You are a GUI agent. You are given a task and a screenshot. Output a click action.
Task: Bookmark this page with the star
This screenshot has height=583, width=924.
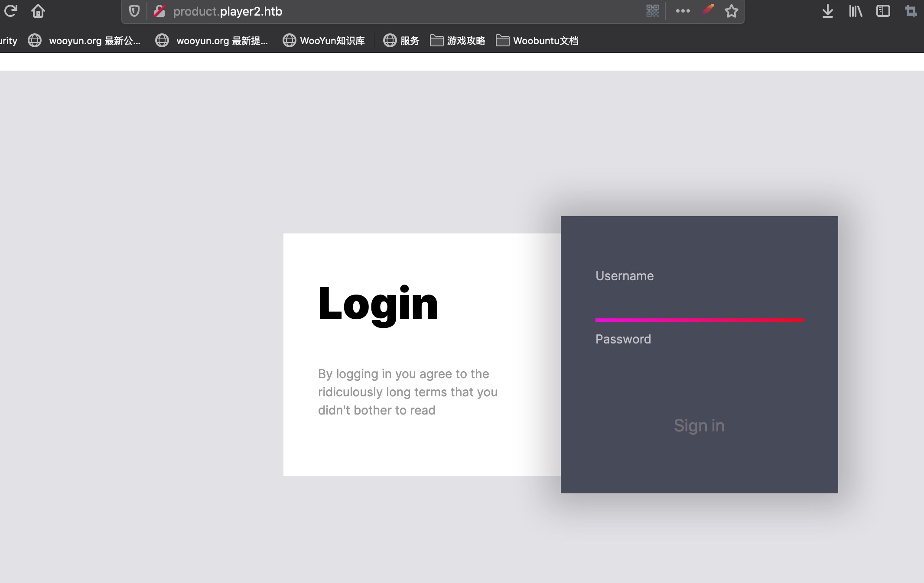tap(732, 11)
